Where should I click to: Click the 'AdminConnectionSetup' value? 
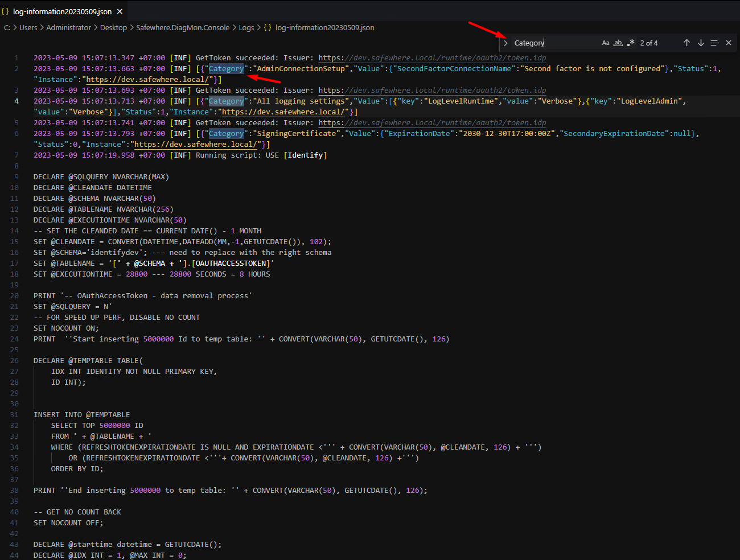click(x=301, y=68)
